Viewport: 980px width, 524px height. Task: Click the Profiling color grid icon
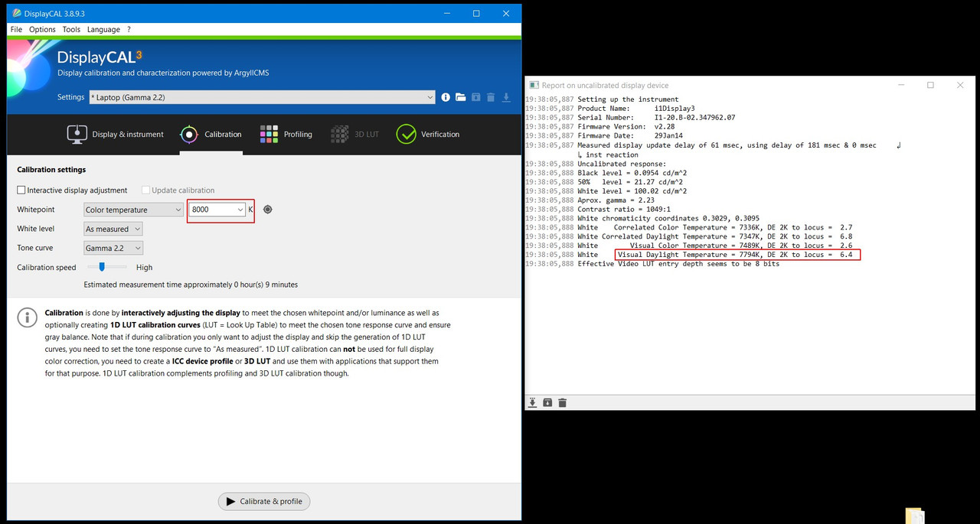click(x=269, y=134)
